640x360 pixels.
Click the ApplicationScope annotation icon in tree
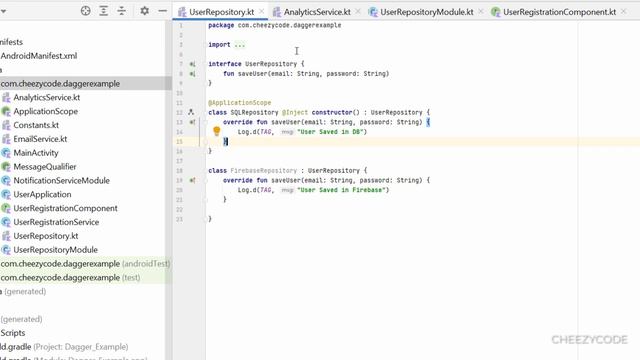tap(6, 111)
